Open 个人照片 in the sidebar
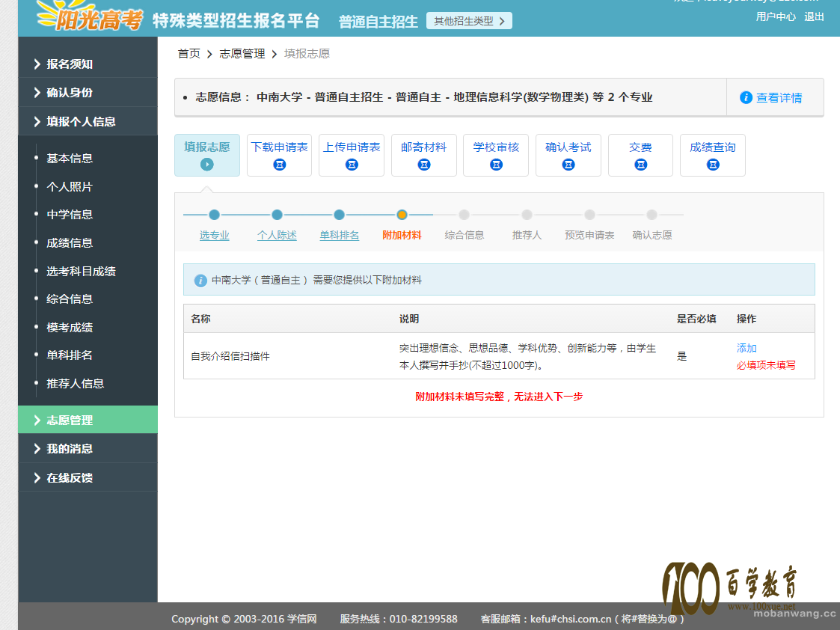 pyautogui.click(x=70, y=186)
